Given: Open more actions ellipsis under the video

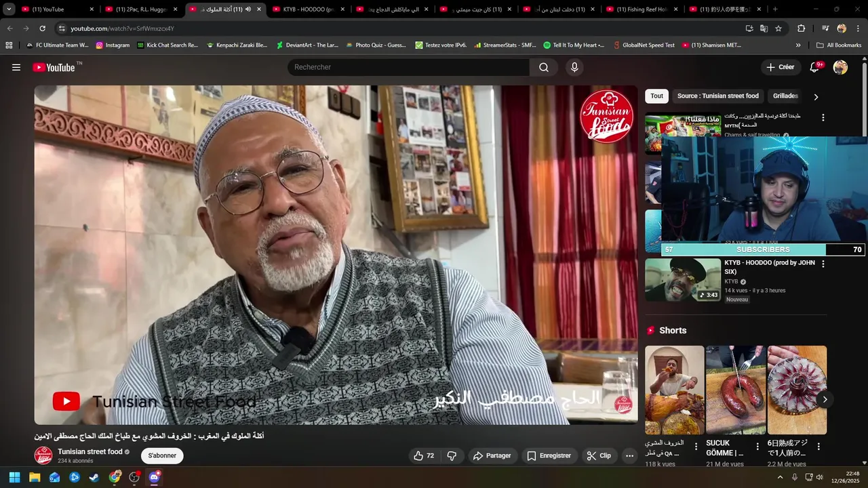Looking at the screenshot, I should coord(629,455).
